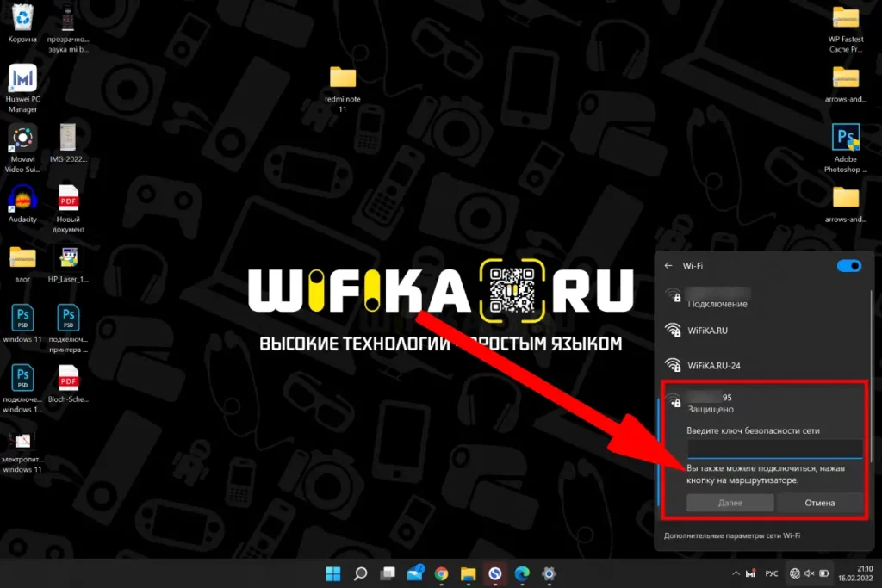Click the Huawei PC Manager tray icon
This screenshot has height=588, width=882.
[x=750, y=573]
